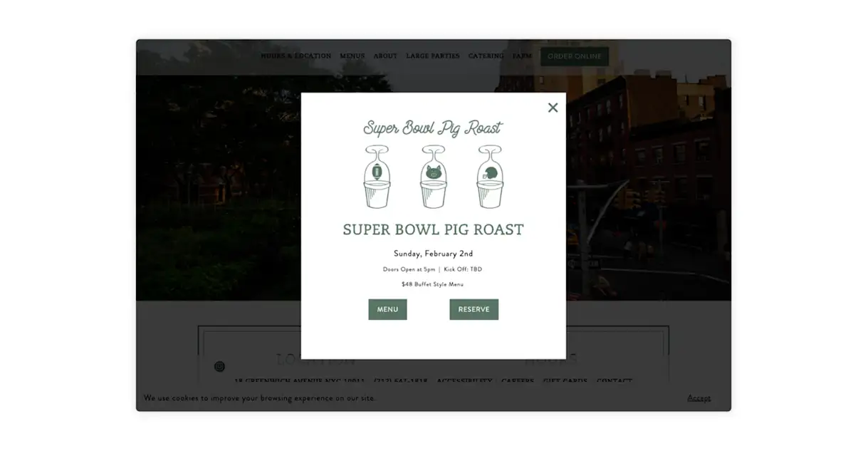
Task: Open the Menus navigation item
Action: pos(352,56)
